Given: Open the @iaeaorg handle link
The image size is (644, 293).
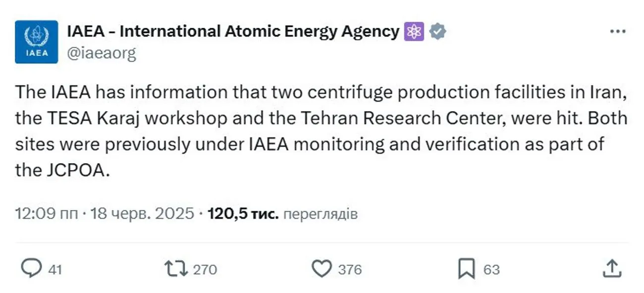Looking at the screenshot, I should pos(101,53).
